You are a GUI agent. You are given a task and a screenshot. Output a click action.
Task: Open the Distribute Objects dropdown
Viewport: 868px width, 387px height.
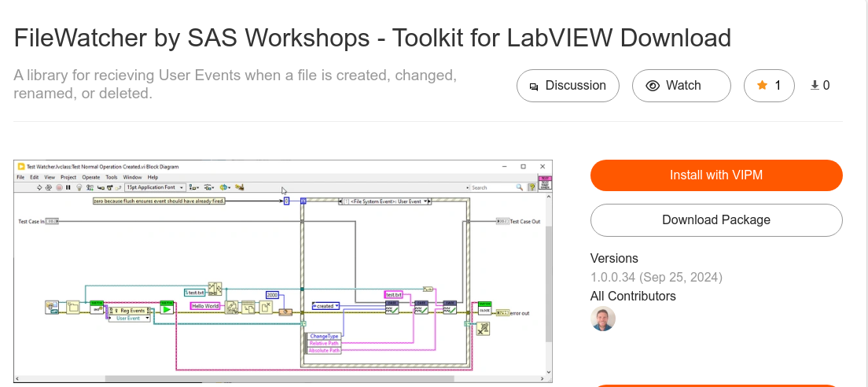pos(208,187)
